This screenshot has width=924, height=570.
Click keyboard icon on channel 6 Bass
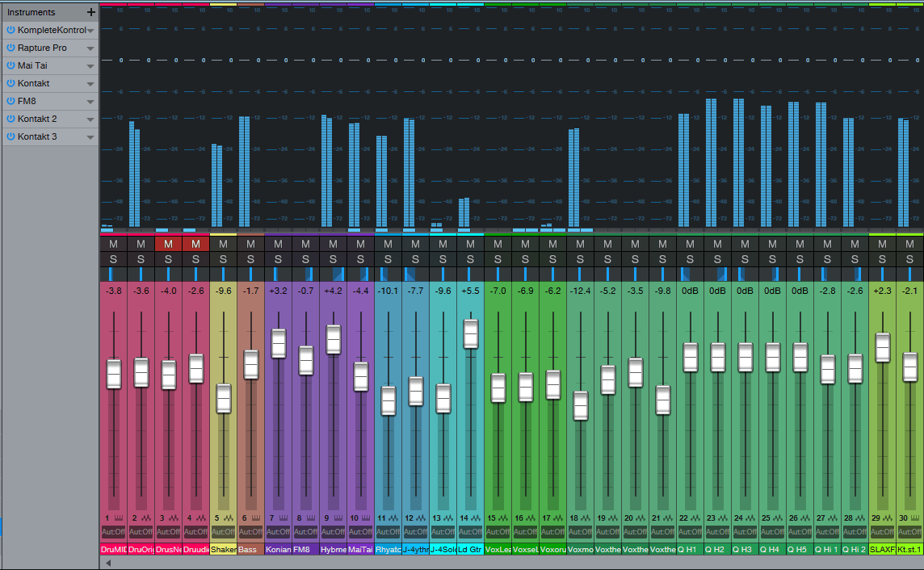tap(256, 518)
